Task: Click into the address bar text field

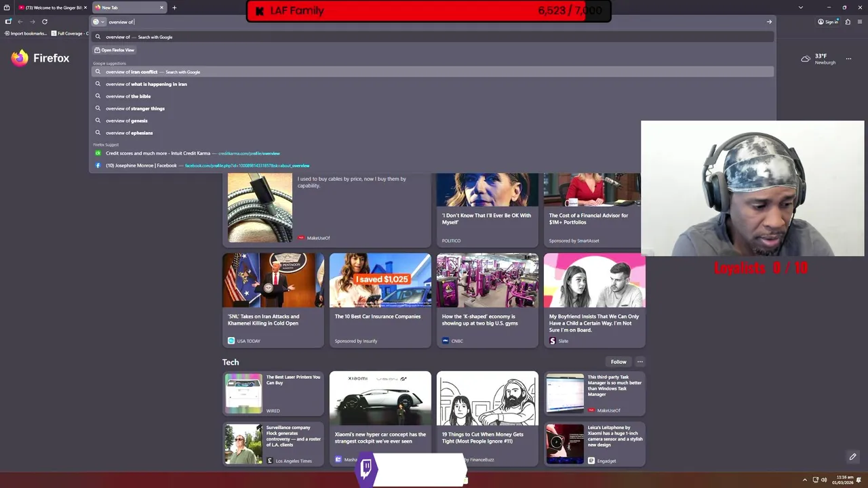Action: coord(434,22)
